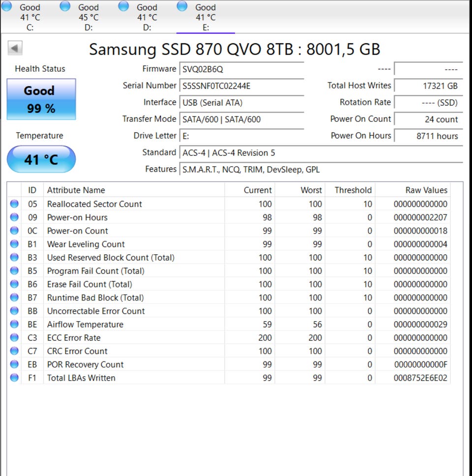The image size is (472, 476).
Task: Select the Uncorrectable Error Count row
Action: [96, 311]
